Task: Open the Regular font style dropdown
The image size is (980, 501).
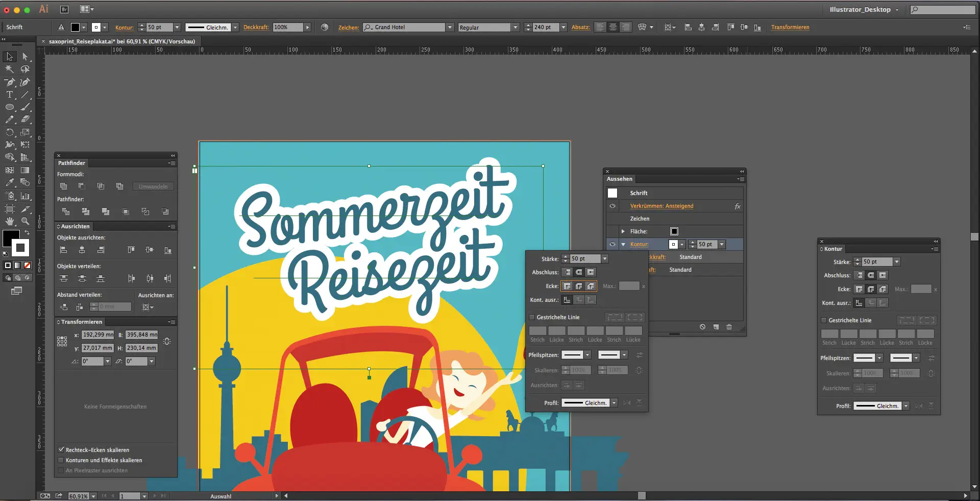Action: tap(516, 28)
